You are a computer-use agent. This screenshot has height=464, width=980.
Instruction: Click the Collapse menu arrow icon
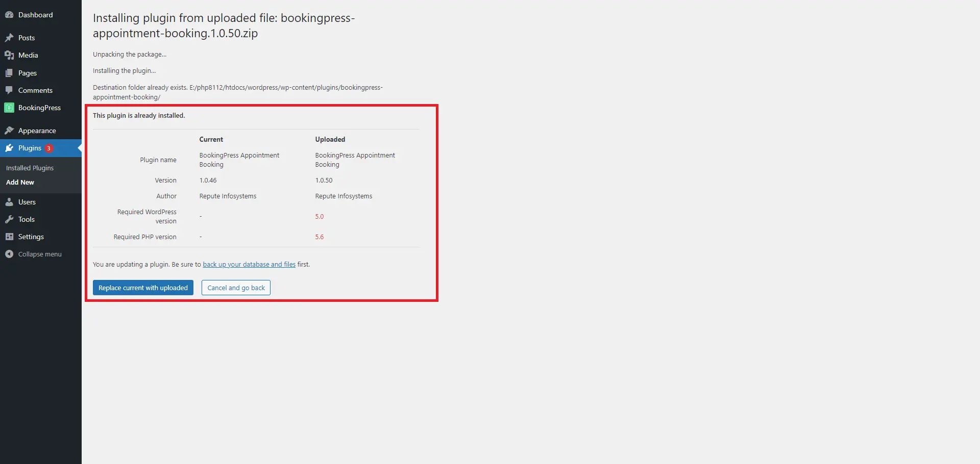coord(9,254)
